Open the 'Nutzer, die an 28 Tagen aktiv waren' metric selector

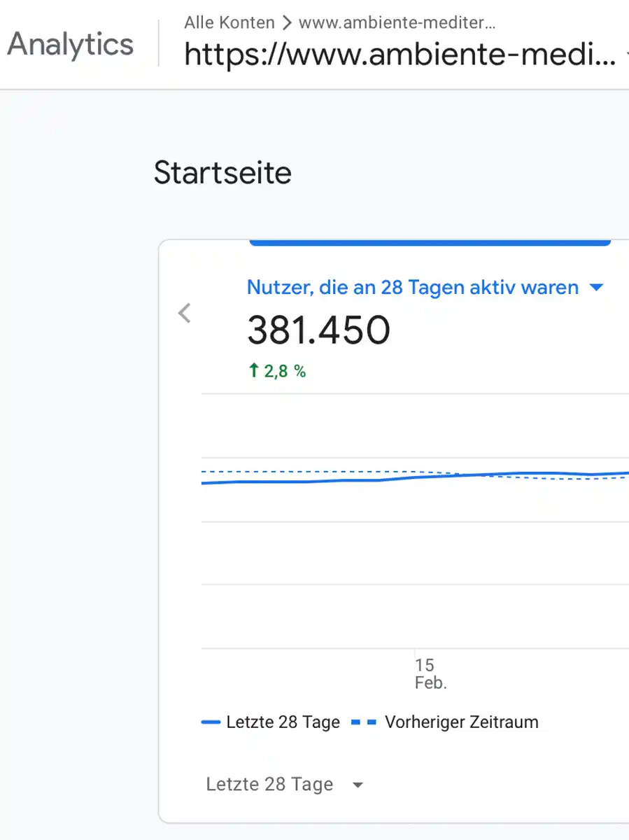(x=413, y=287)
